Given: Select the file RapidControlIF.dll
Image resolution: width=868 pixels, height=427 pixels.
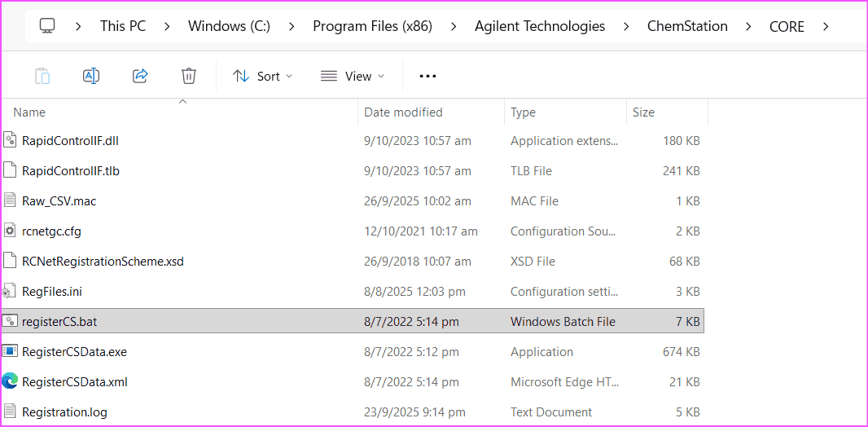Looking at the screenshot, I should click(x=70, y=141).
